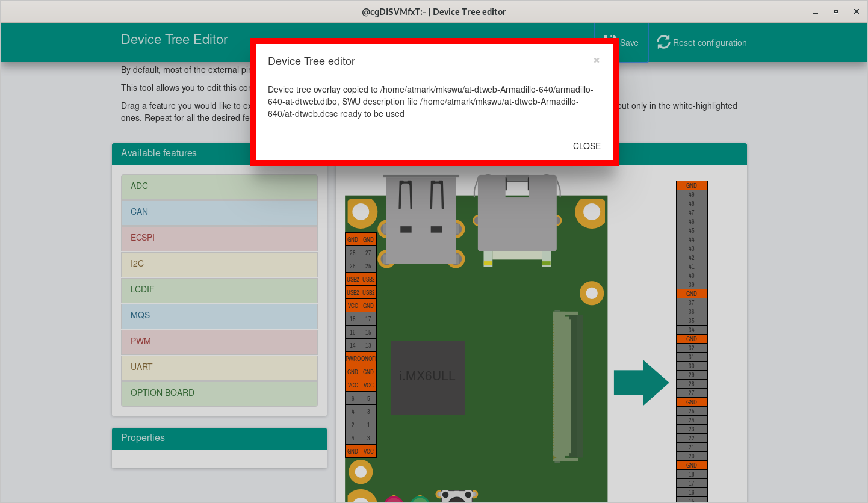Dismiss the dialog using the × icon

(x=596, y=60)
